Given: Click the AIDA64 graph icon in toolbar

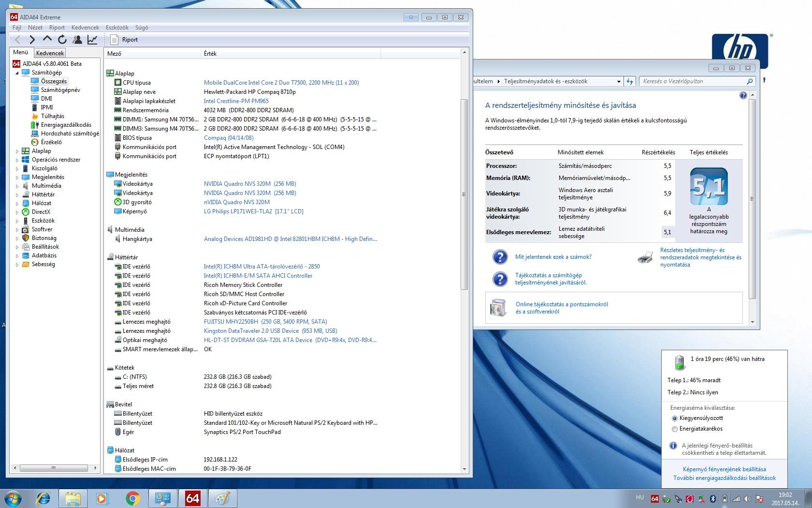Looking at the screenshot, I should pos(92,40).
